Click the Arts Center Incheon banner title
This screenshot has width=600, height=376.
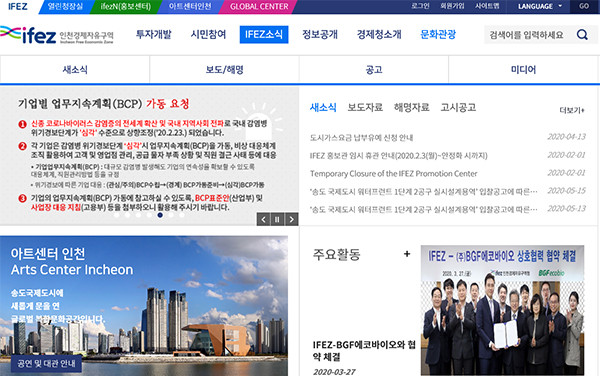point(72,270)
